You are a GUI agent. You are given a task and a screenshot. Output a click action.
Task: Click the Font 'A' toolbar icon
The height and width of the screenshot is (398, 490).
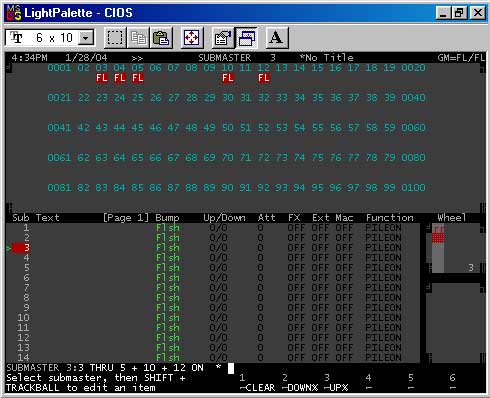click(x=277, y=38)
